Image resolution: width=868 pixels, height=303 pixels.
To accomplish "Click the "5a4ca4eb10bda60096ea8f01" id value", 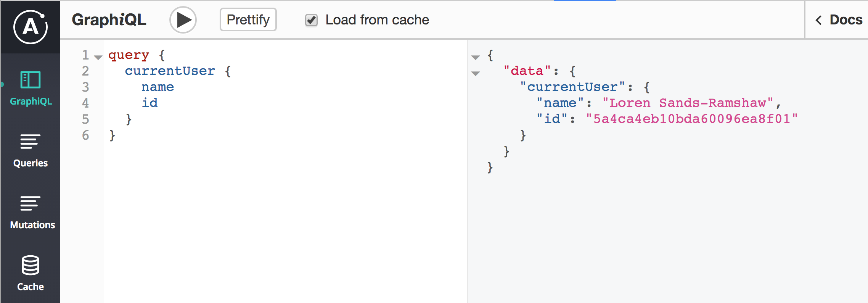I will (x=692, y=119).
